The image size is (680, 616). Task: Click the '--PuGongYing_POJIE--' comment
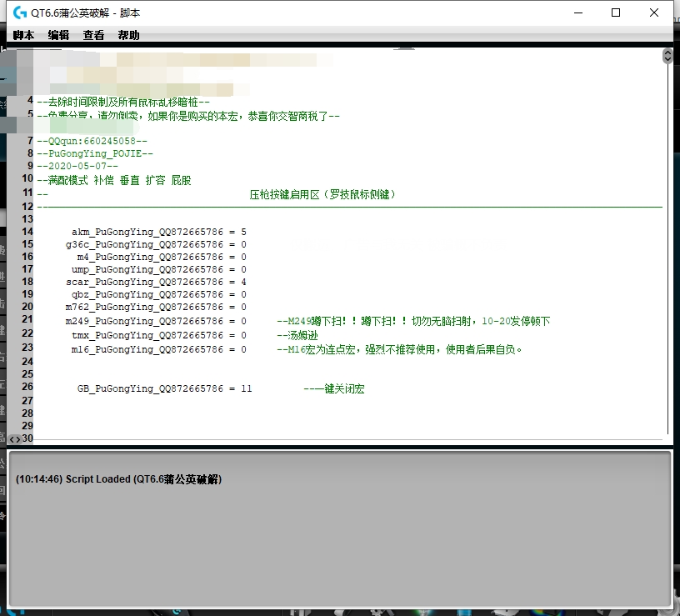[95, 153]
